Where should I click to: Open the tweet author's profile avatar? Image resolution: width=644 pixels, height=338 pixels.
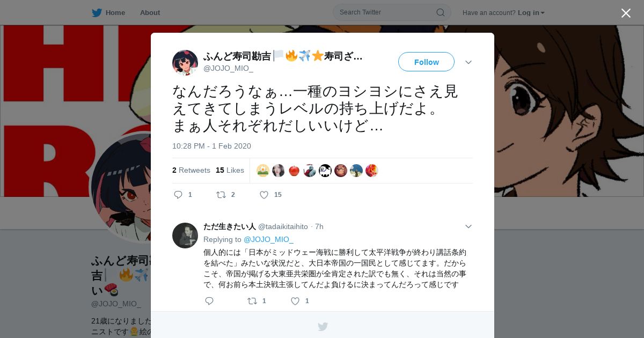pos(185,63)
